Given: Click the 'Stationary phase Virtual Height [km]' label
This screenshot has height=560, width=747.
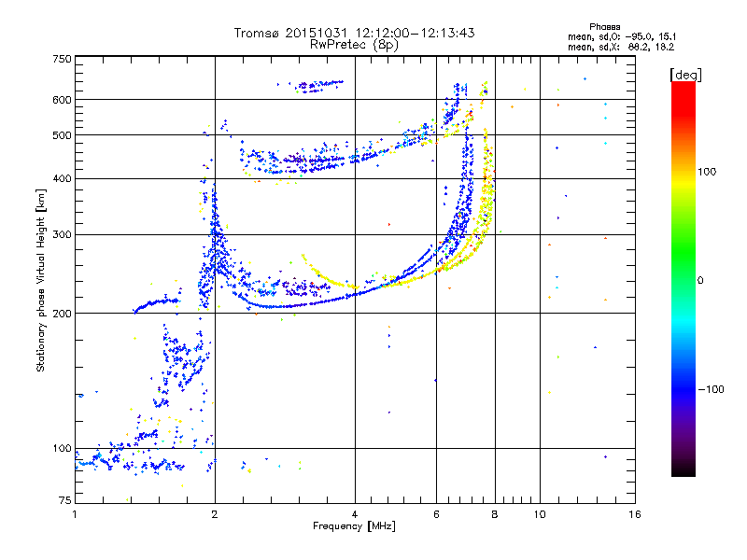Looking at the screenshot, I should [41, 281].
